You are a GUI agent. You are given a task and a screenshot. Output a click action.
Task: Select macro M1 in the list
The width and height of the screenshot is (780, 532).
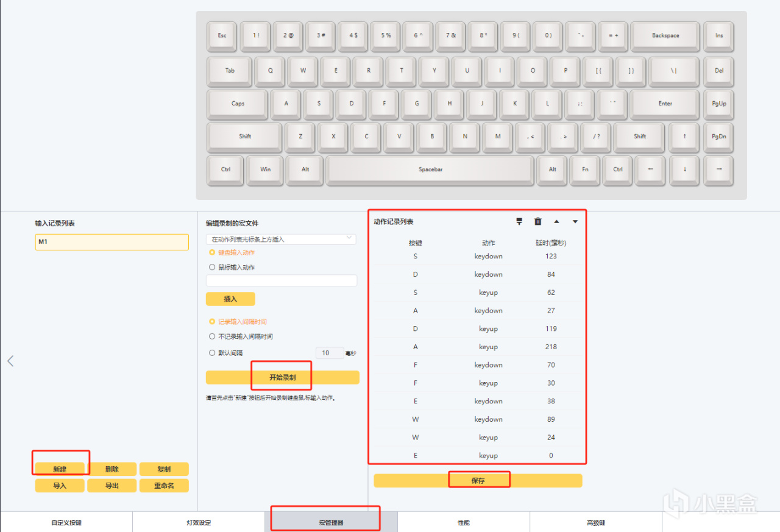coord(112,242)
